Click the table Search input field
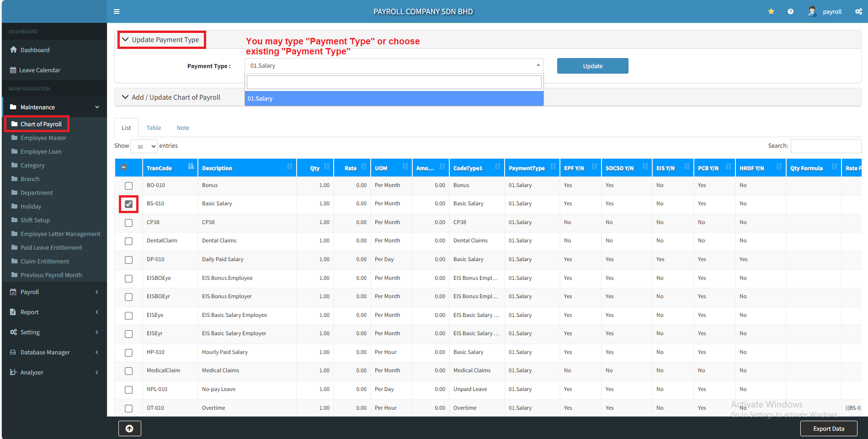The width and height of the screenshot is (868, 439). pos(825,146)
